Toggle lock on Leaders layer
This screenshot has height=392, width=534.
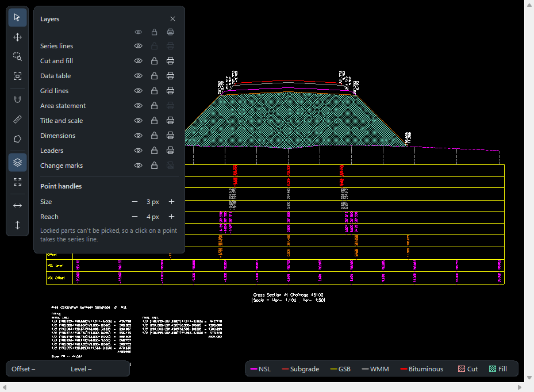(x=154, y=151)
